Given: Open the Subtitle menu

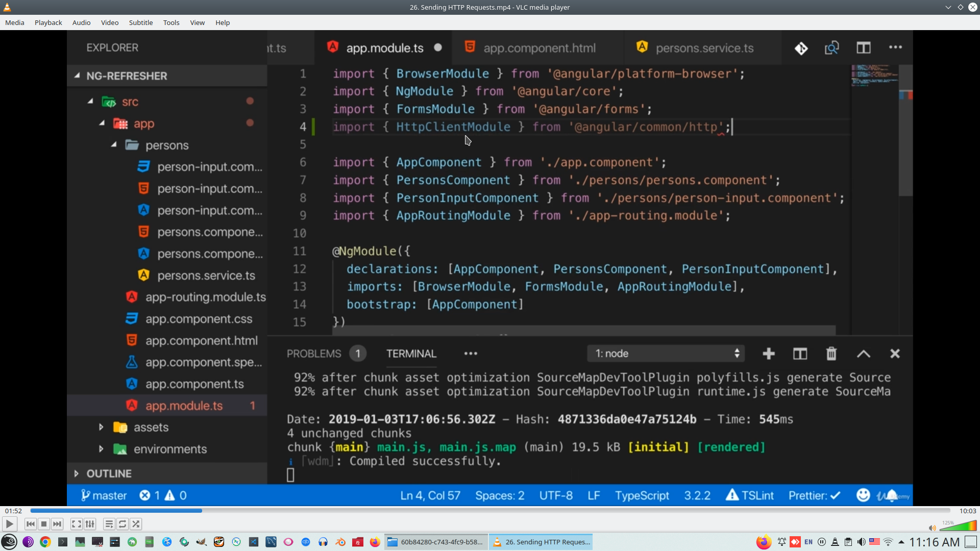Looking at the screenshot, I should click(x=140, y=22).
